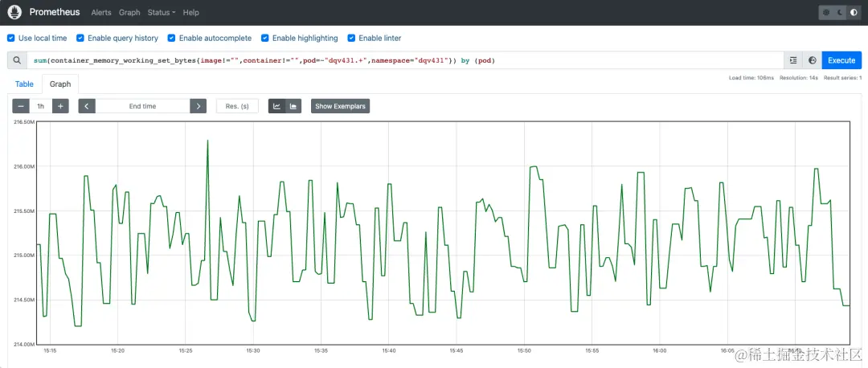Viewport: 868px width, 368px height.
Task: Increase the time range with plus button
Action: click(x=60, y=106)
